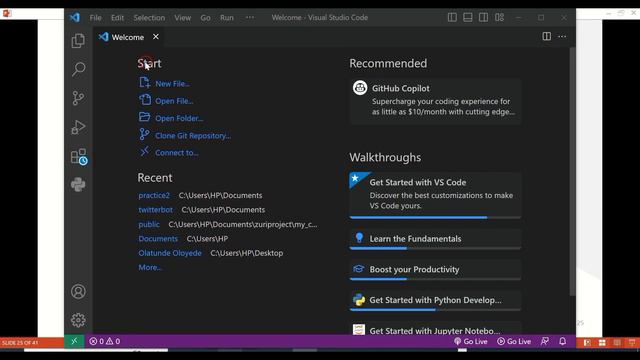Click the New File... link

pyautogui.click(x=172, y=84)
